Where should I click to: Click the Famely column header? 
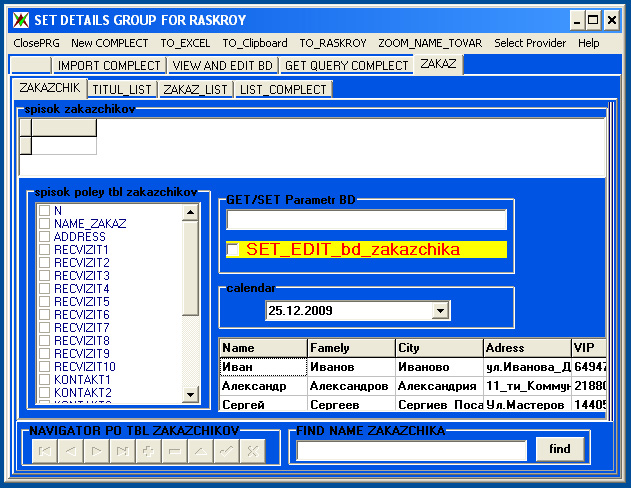(x=351, y=348)
